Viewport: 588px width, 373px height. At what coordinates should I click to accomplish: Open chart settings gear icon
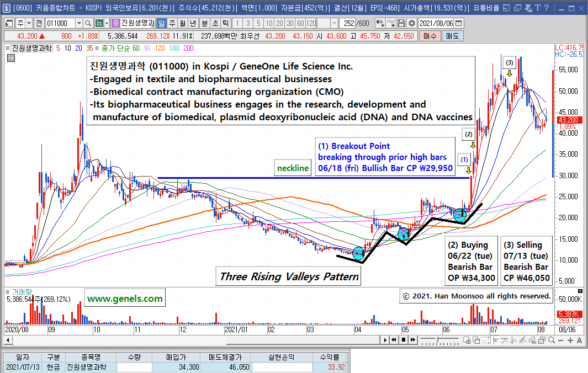coord(412,23)
